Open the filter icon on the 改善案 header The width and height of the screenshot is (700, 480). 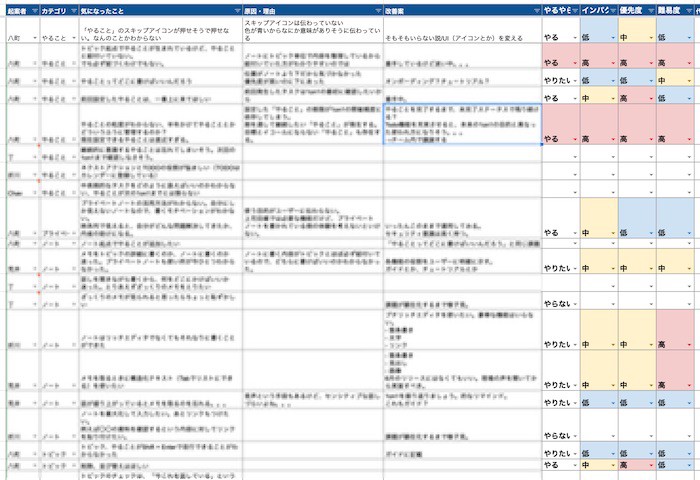point(537,11)
